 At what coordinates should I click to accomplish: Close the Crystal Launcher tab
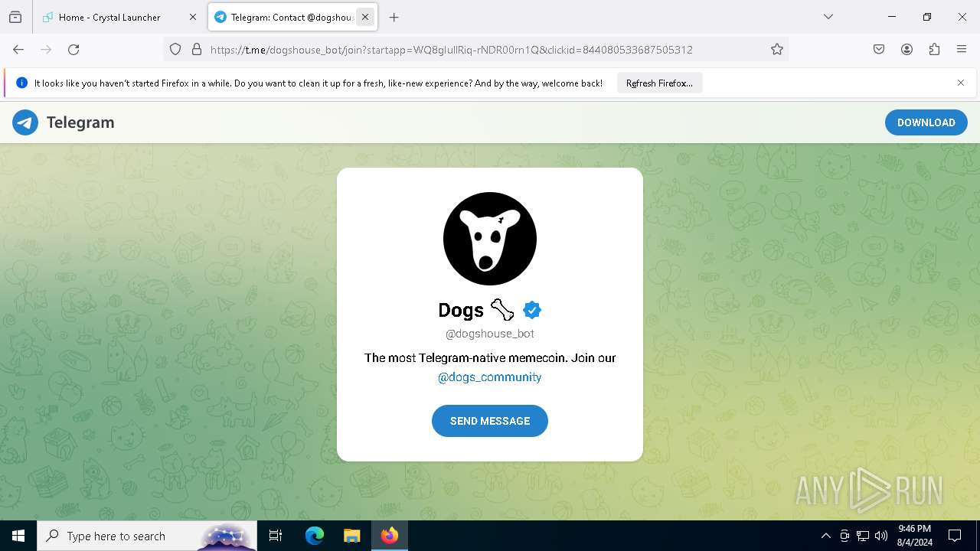click(x=193, y=17)
